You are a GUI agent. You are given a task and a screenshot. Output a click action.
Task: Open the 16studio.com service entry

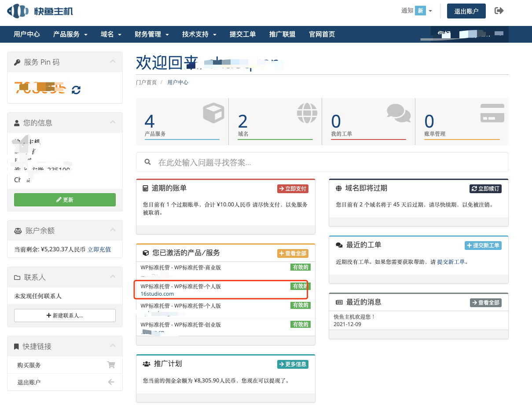(x=157, y=294)
